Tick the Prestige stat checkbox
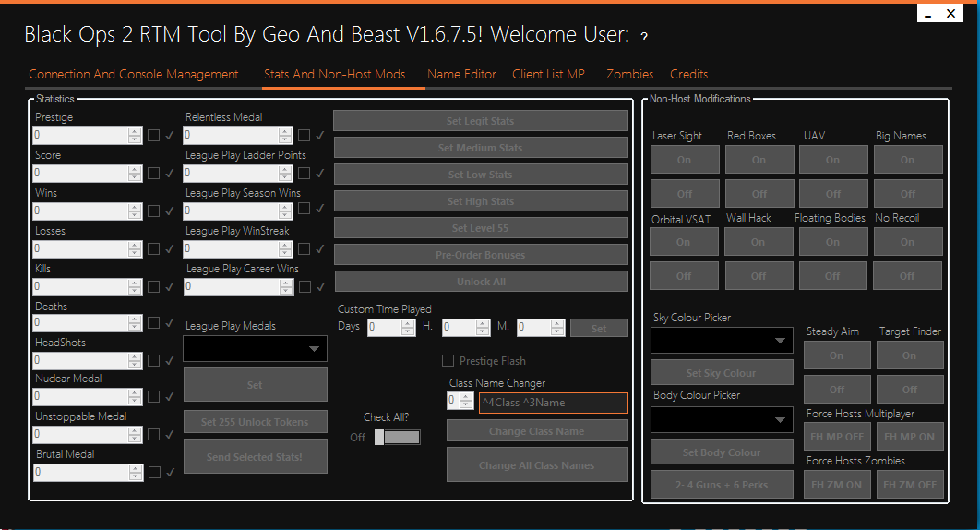This screenshot has width=980, height=530. 153,135
